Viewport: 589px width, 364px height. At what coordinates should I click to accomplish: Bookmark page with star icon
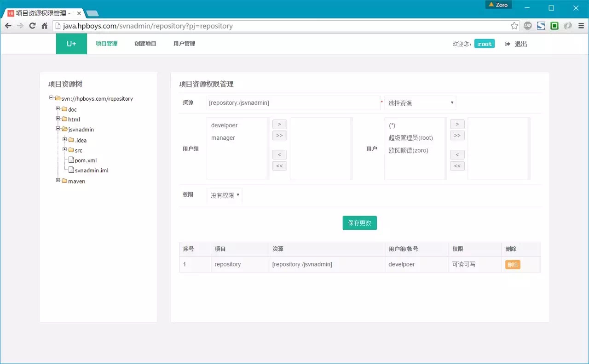click(514, 26)
